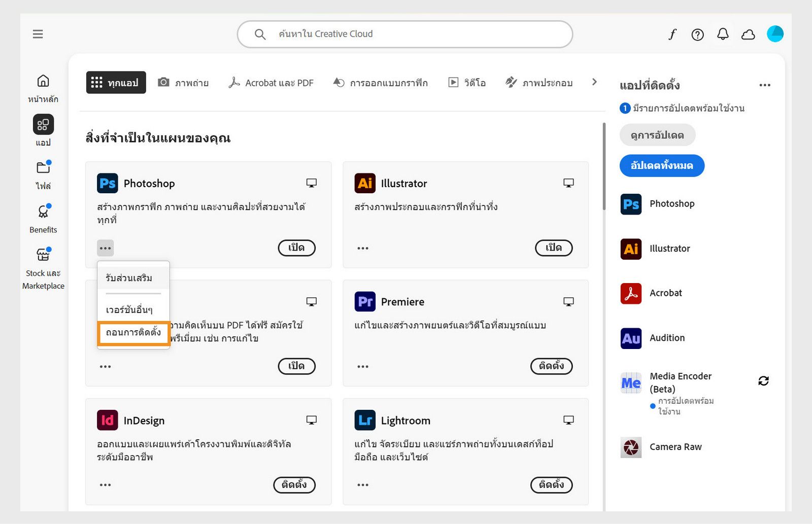812x524 pixels.
Task: Click ติดตั้ง on the Lightroom card
Action: coord(551,485)
